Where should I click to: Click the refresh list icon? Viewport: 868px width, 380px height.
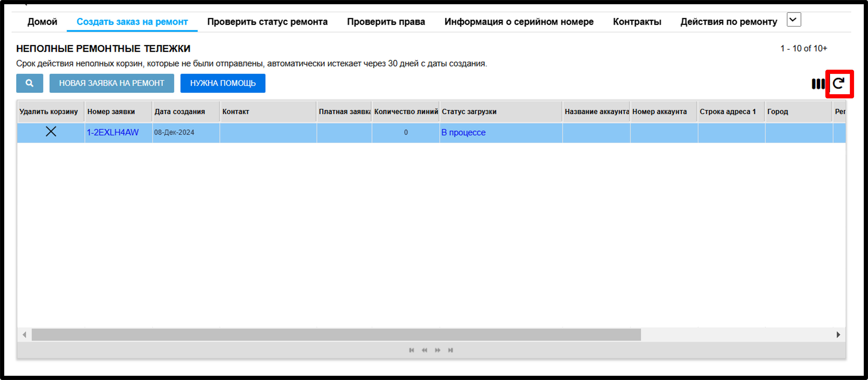839,83
